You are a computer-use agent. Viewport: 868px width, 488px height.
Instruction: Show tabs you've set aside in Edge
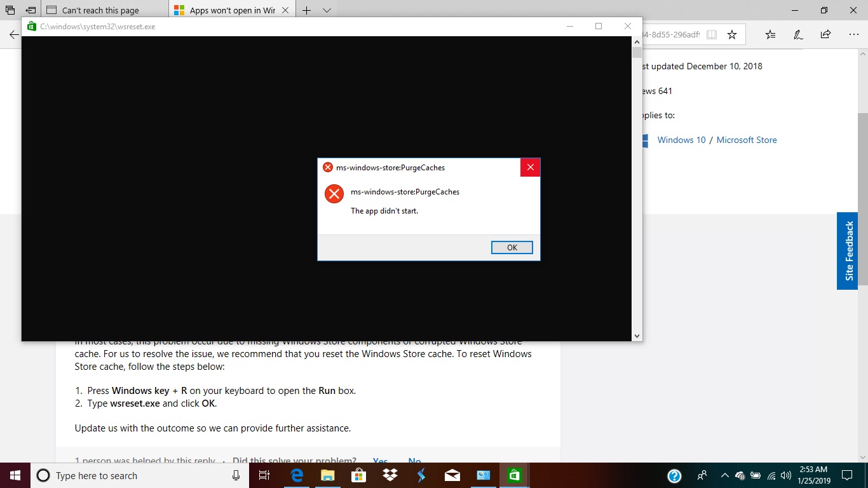tap(10, 10)
